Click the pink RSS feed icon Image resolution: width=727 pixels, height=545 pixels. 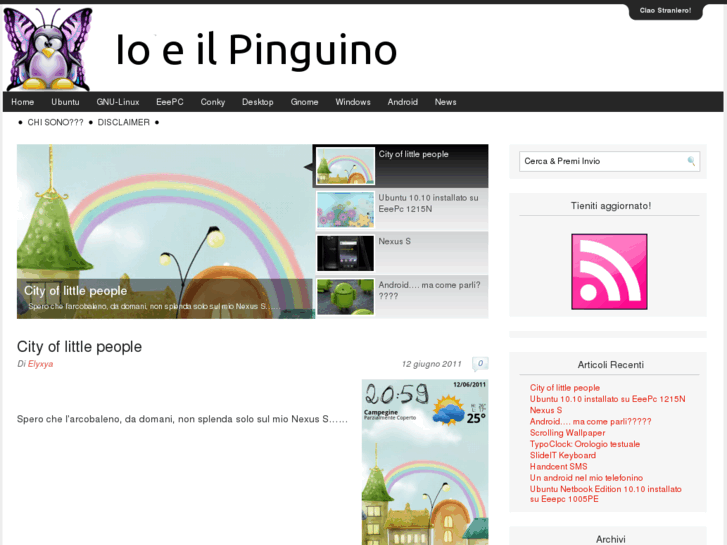click(609, 272)
